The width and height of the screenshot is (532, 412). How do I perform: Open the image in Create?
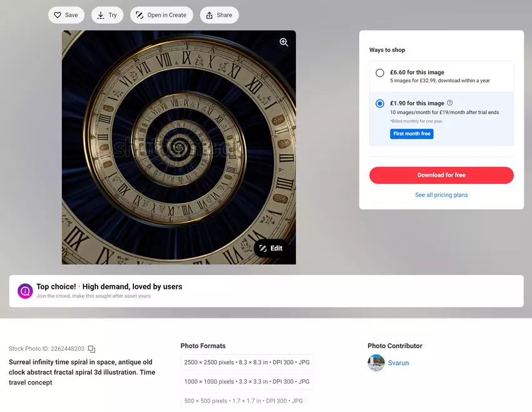[161, 15]
